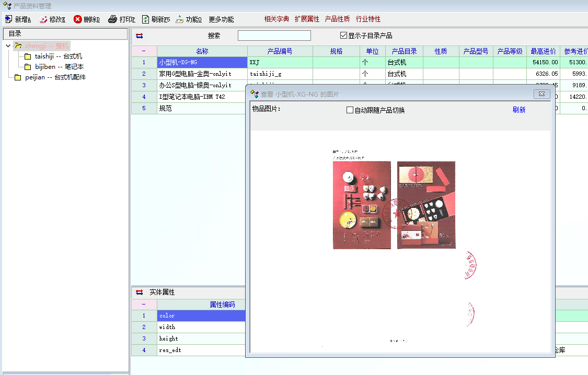The height and width of the screenshot is (375, 588).
Task: Collapse the zhengji -- 整机 tree node
Action: coord(8,46)
